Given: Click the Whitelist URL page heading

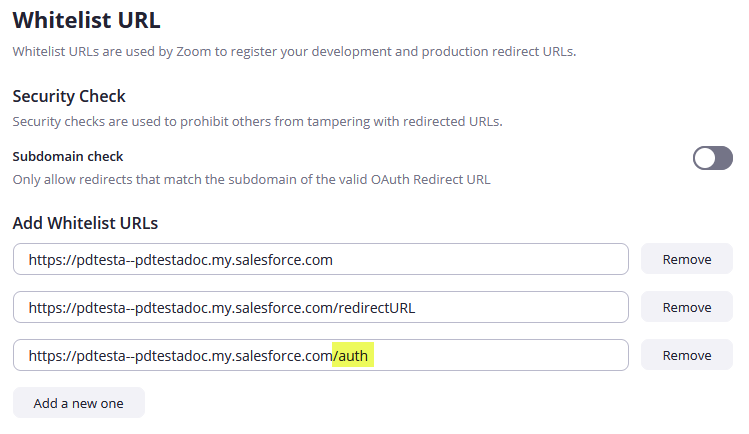Looking at the screenshot, I should 86,19.
